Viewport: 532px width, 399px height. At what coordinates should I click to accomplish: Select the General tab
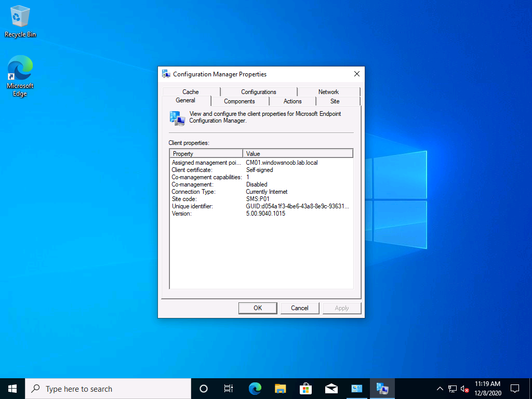(x=185, y=100)
